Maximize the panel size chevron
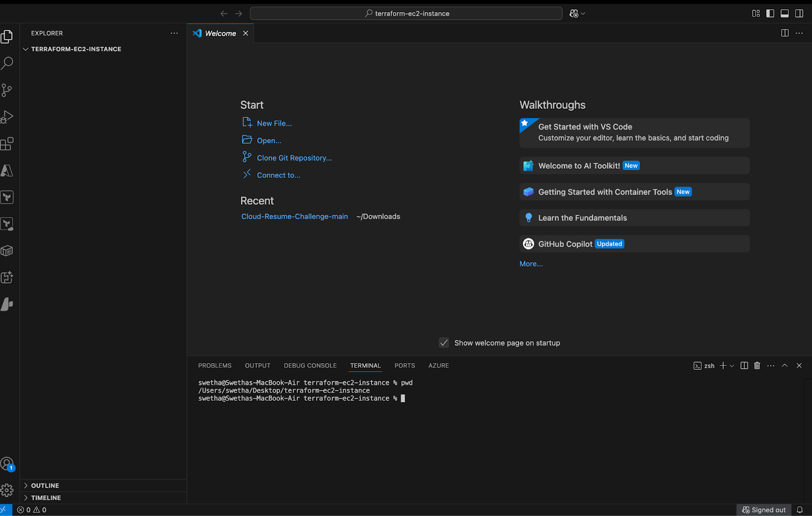This screenshot has height=516, width=812. tap(785, 366)
